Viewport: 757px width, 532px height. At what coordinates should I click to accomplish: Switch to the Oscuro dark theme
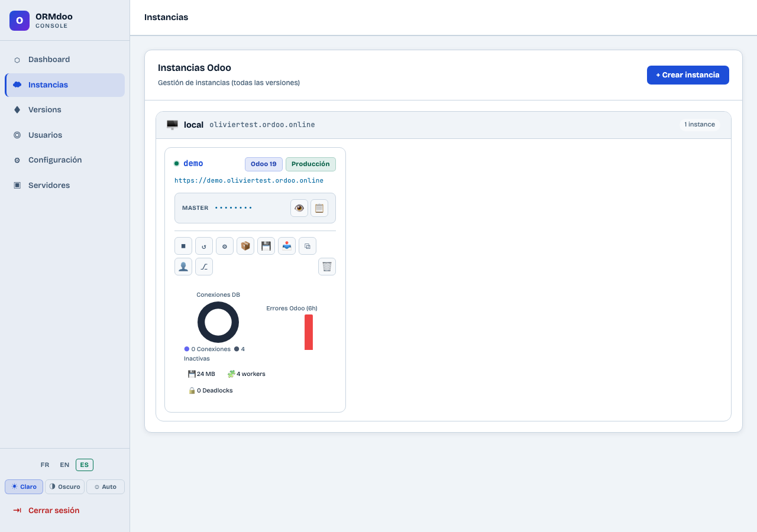64,486
